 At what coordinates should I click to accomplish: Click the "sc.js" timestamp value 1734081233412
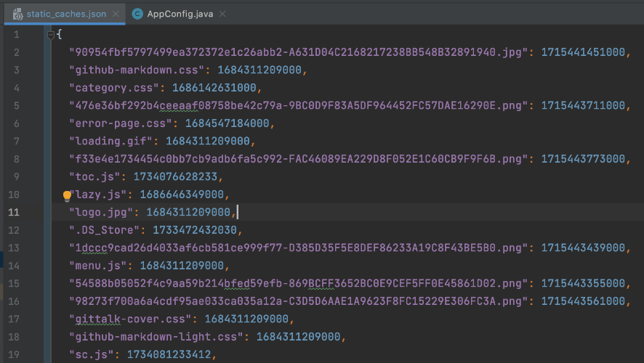(x=172, y=354)
